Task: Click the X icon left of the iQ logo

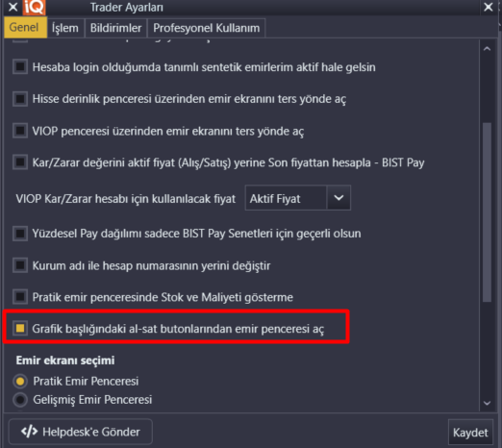Action: [13, 7]
